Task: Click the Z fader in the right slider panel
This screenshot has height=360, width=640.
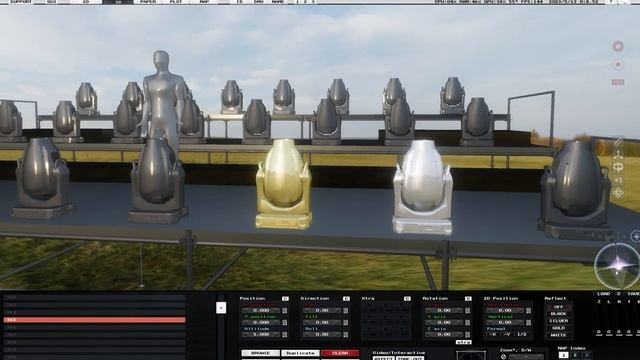Action: tap(599, 318)
